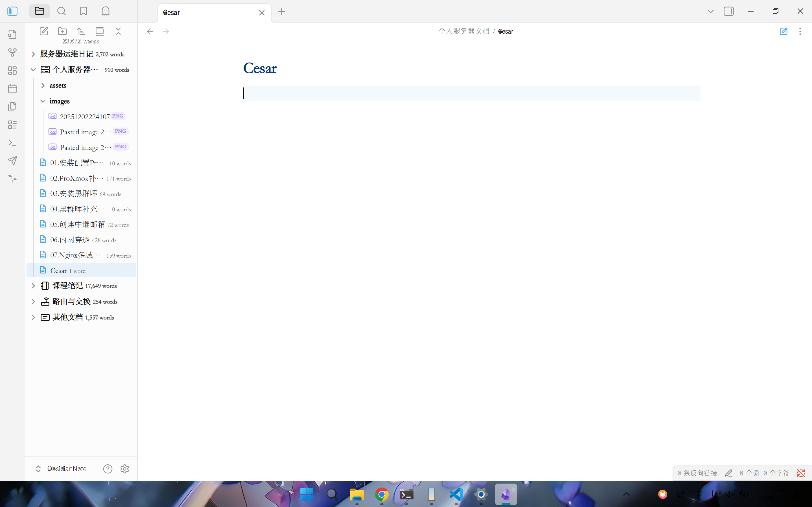Viewport: 812px width, 507px height.
Task: Open the command palette ribbon icon
Action: tap(12, 143)
